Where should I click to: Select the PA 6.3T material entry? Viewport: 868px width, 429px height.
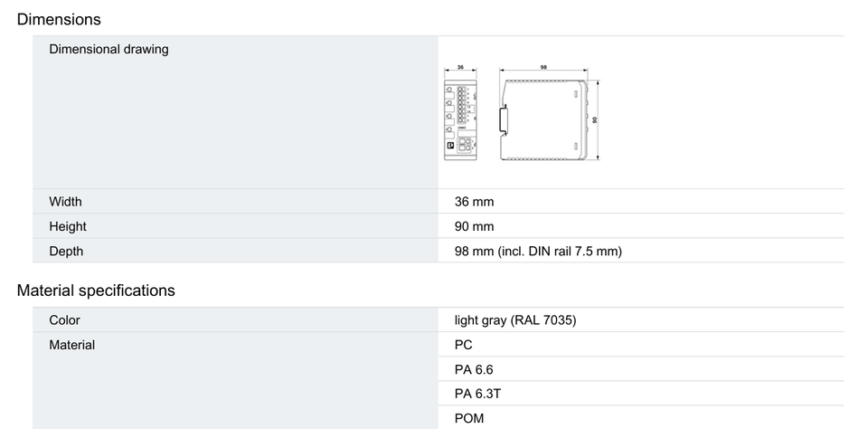(x=477, y=394)
